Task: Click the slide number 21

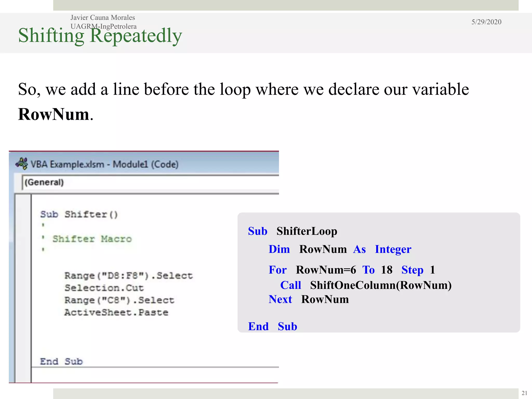Action: [x=524, y=393]
